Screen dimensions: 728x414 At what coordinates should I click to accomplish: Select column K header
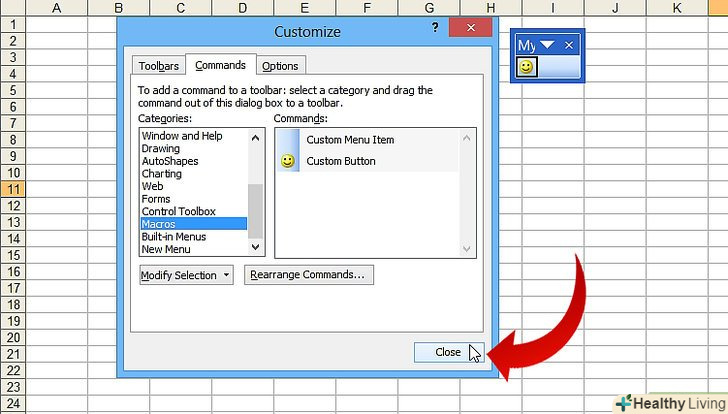coord(677,7)
